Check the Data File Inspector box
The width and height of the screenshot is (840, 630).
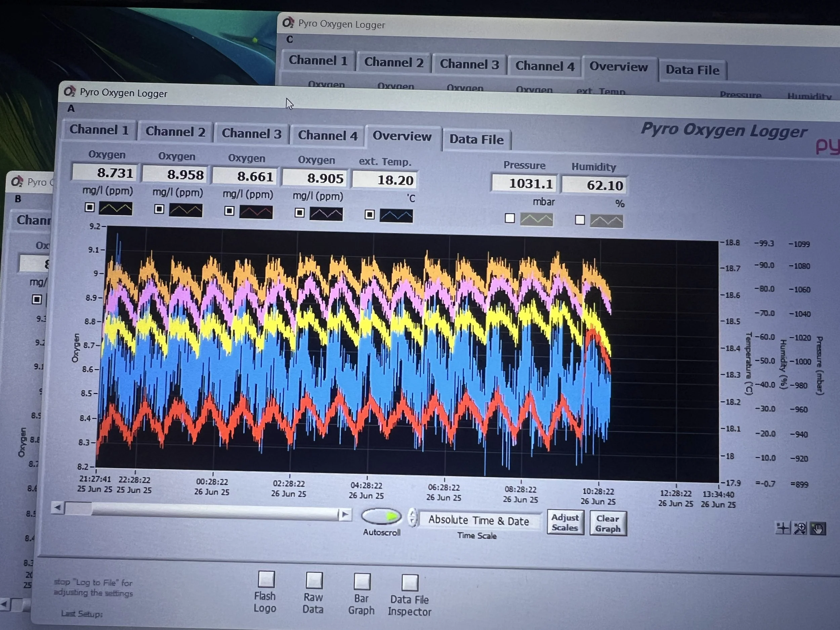[x=410, y=582]
